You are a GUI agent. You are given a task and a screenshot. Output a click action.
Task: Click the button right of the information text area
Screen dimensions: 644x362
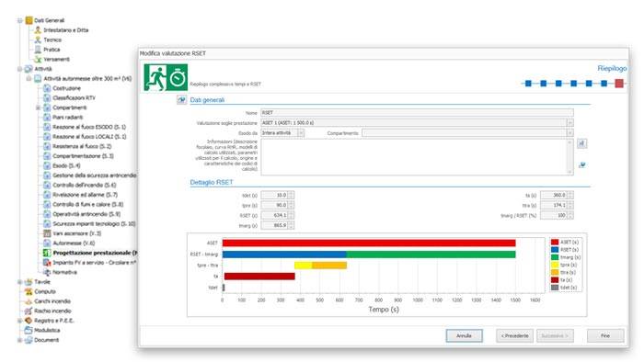coord(581,143)
